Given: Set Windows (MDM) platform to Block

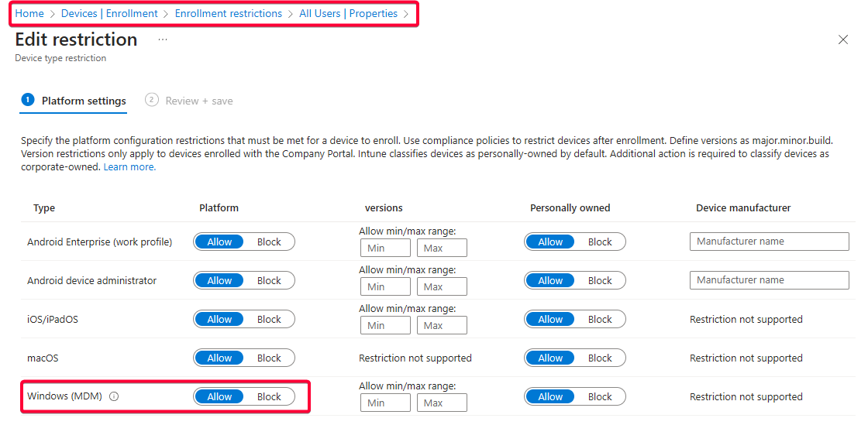Looking at the screenshot, I should (x=269, y=396).
